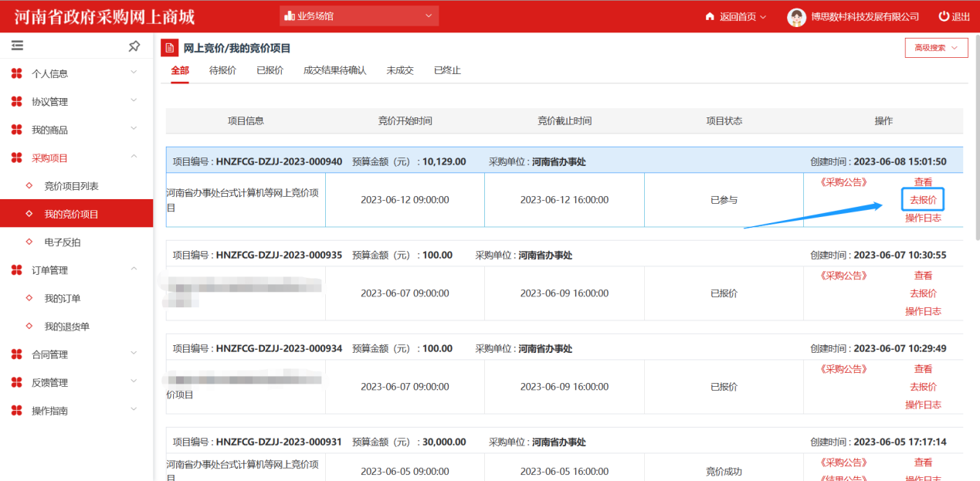Pin the sidebar with the pushpin icon

point(134,46)
